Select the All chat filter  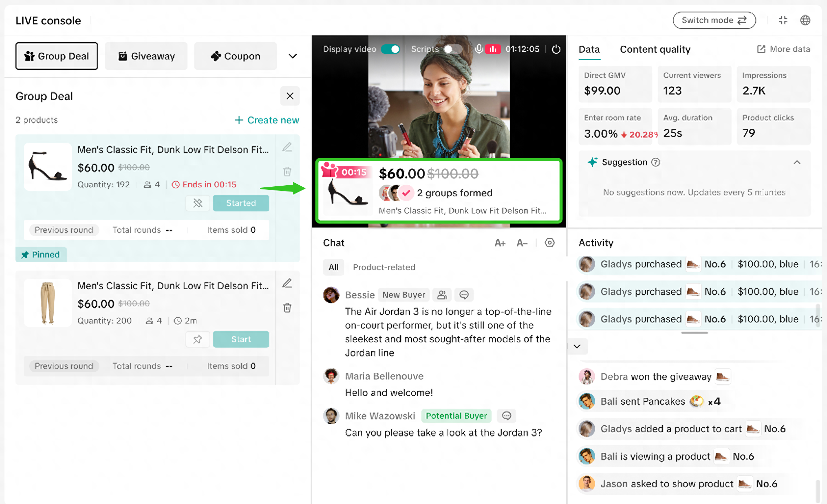pyautogui.click(x=333, y=267)
